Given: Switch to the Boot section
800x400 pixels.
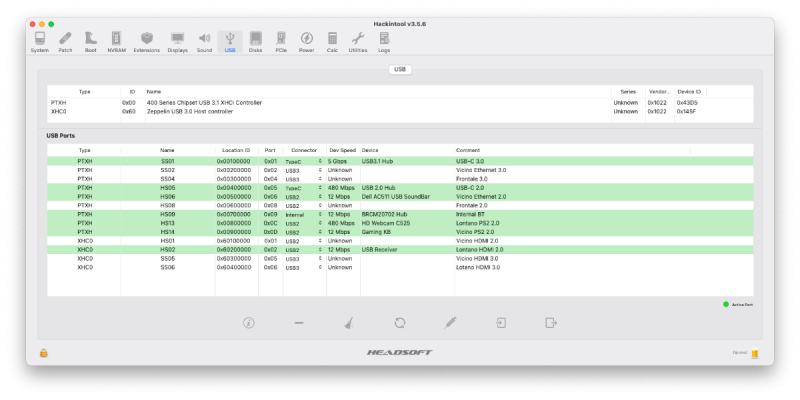Looking at the screenshot, I should tap(91, 42).
